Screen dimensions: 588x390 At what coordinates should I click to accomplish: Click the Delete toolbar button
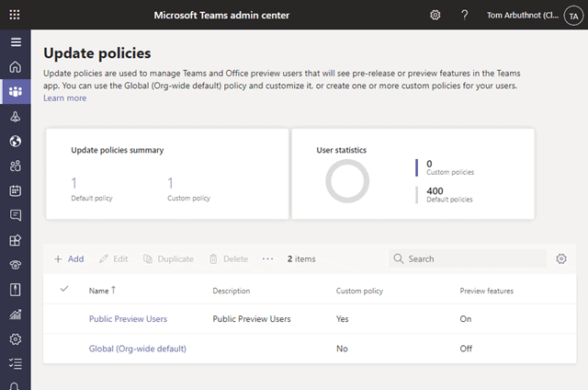tap(229, 259)
